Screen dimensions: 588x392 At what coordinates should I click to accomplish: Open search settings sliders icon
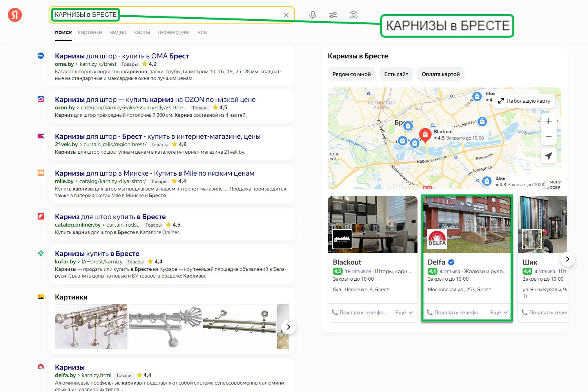tap(333, 15)
